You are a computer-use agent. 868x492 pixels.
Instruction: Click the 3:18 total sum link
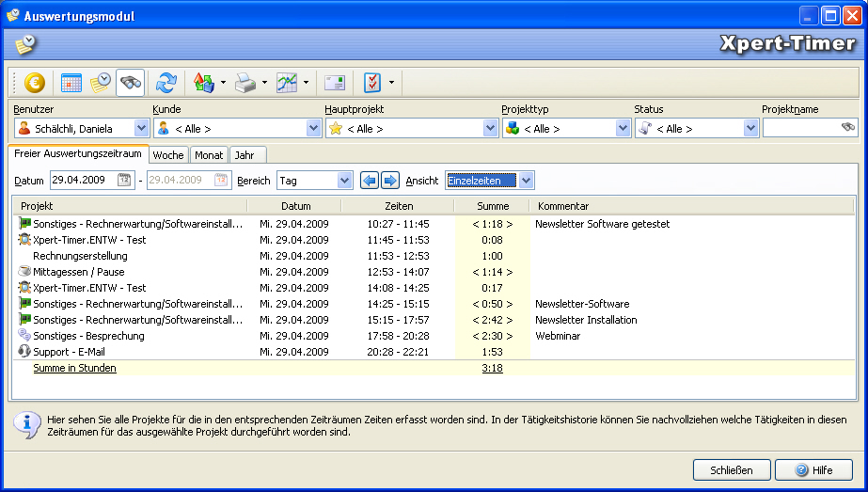pyautogui.click(x=492, y=367)
